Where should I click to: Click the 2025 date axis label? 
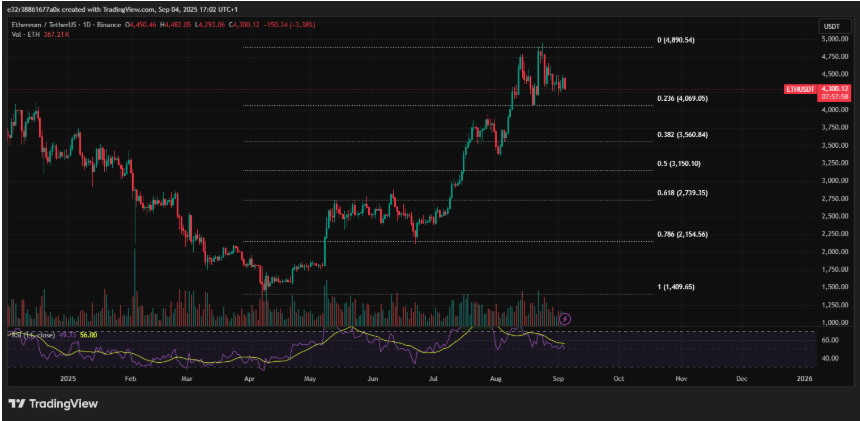[69, 378]
